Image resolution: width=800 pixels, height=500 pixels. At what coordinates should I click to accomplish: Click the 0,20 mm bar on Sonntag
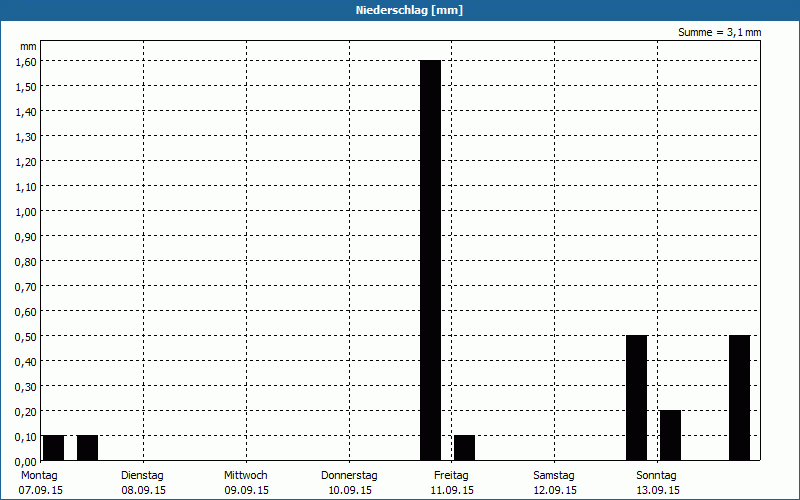[670, 435]
